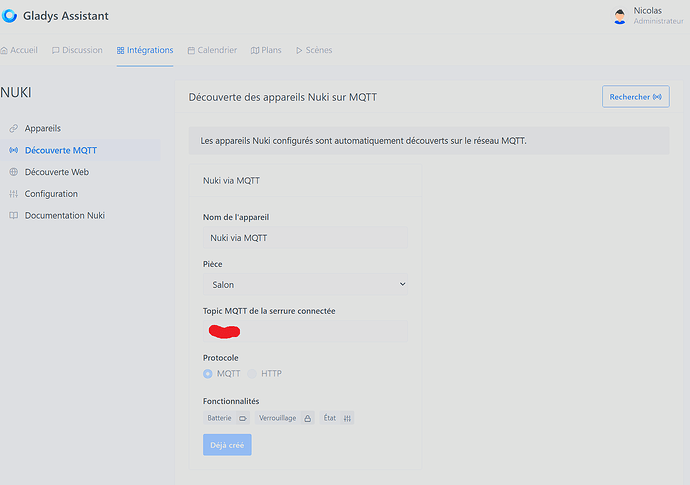Open Appareils in the Nuki sidebar
The height and width of the screenshot is (485, 690).
click(x=80, y=129)
